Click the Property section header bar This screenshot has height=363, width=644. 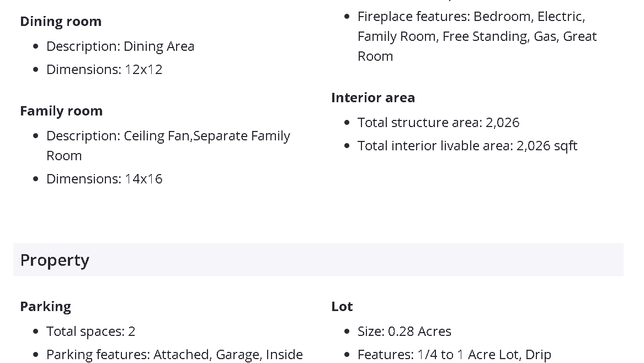(318, 260)
